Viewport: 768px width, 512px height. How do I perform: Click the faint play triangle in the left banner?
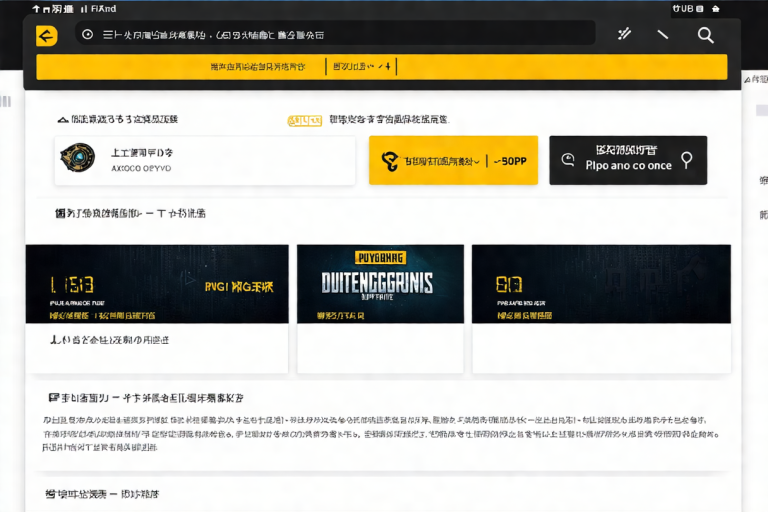pyautogui.click(x=188, y=279)
